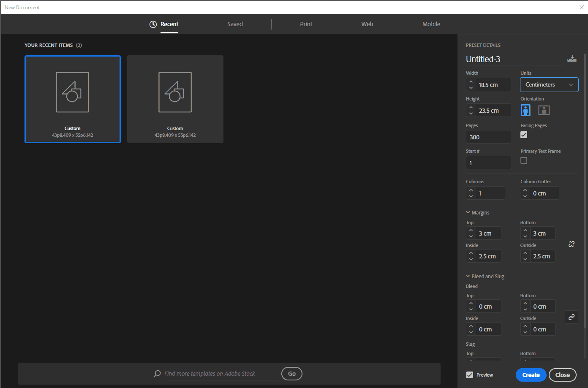
Task: Click the save document preset icon
Action: [572, 59]
